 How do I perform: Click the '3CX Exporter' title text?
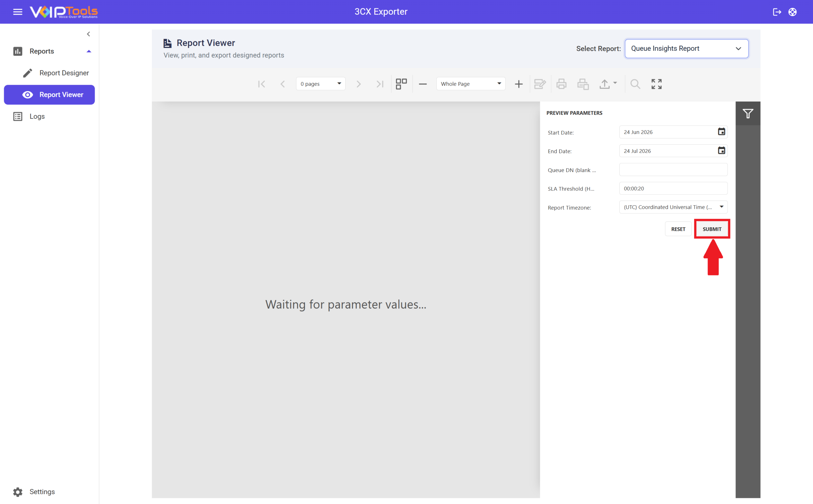pyautogui.click(x=381, y=12)
